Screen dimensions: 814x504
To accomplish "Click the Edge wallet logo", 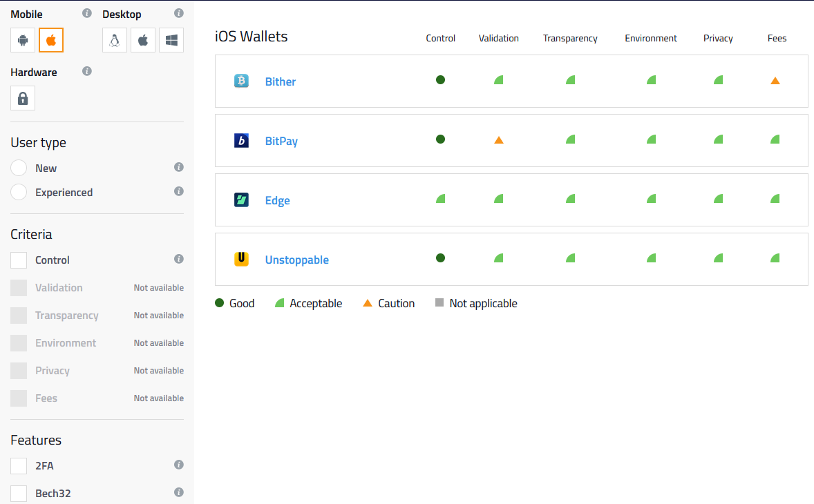I will tap(241, 200).
